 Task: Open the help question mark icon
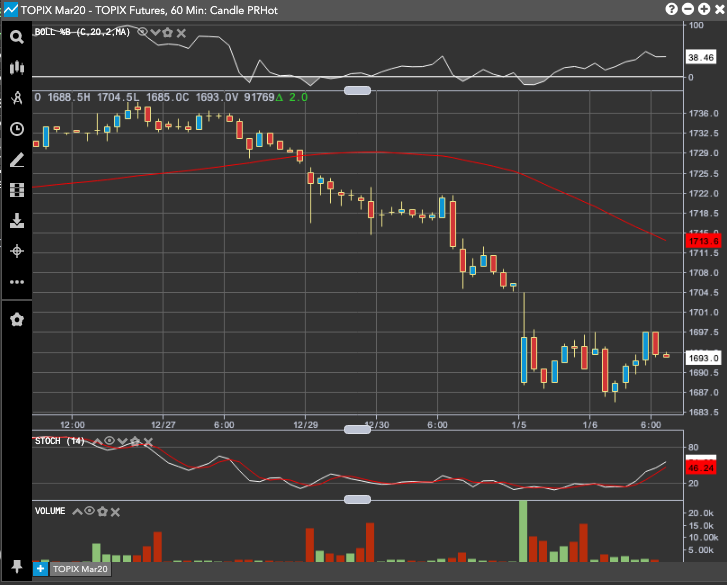(671, 9)
